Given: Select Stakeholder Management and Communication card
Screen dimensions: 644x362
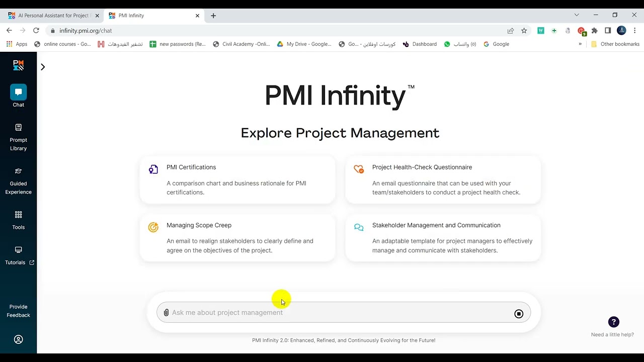Looking at the screenshot, I should point(443,238).
